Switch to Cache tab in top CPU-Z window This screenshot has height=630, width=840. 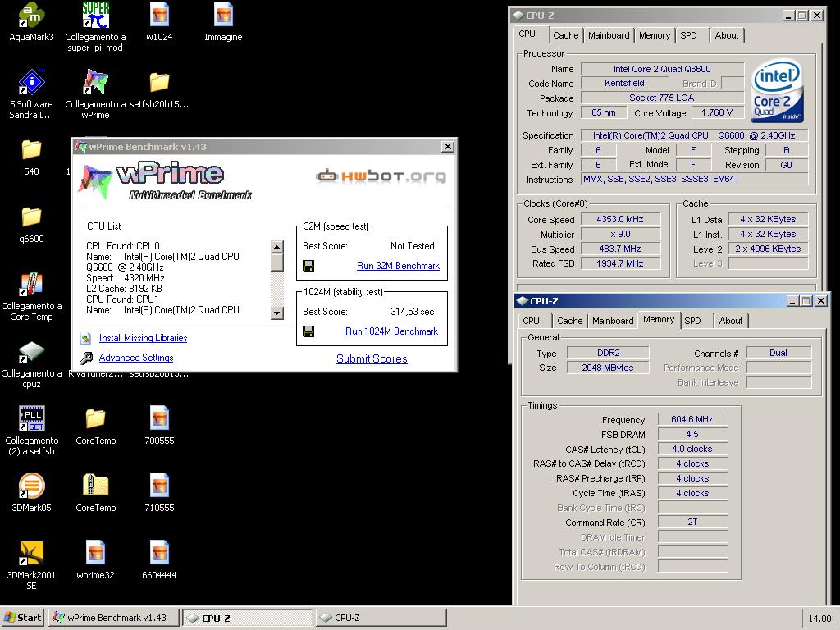click(x=566, y=35)
